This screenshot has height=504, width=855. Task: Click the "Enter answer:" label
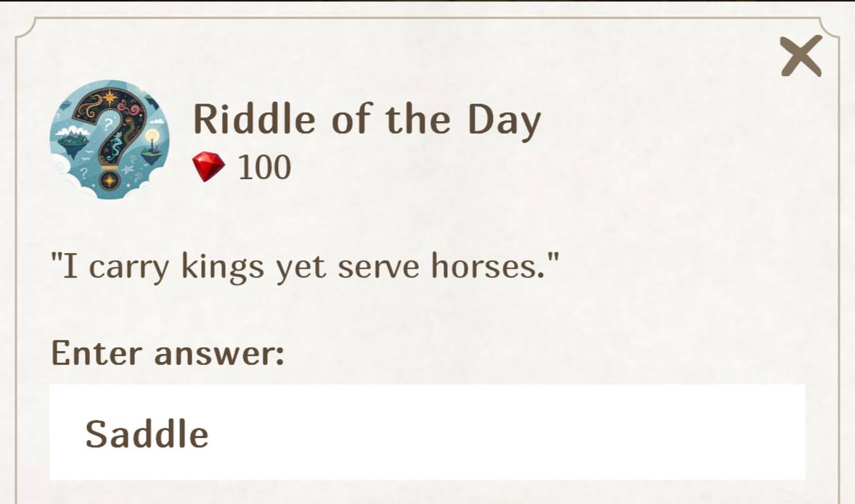(167, 353)
